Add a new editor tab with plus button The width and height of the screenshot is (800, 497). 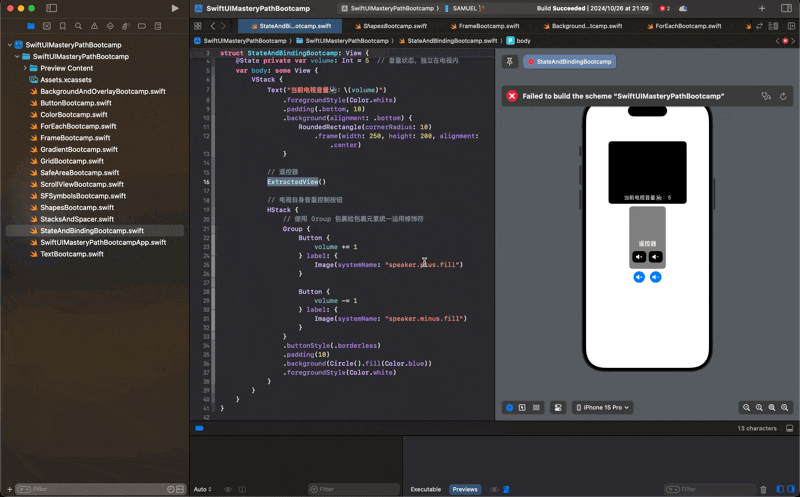pyautogui.click(x=762, y=8)
